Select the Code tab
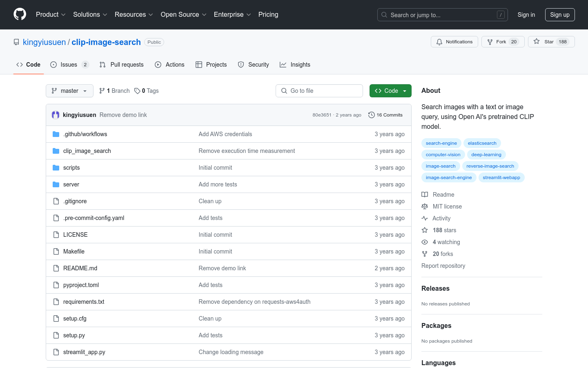Screen dimensions: 588x368 point(29,65)
